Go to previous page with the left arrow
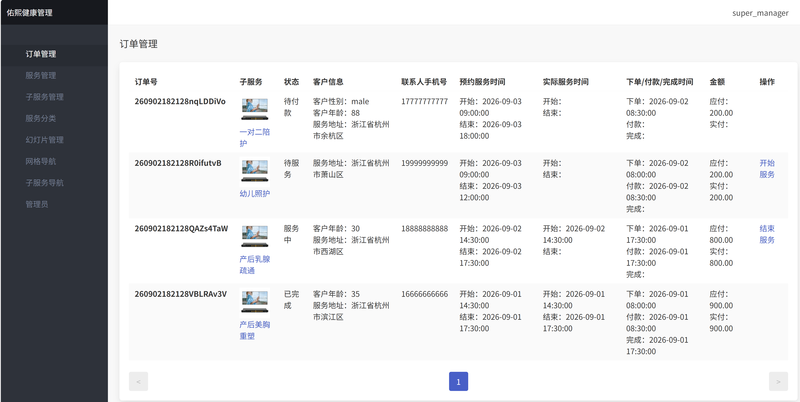The image size is (800, 402). coord(138,382)
